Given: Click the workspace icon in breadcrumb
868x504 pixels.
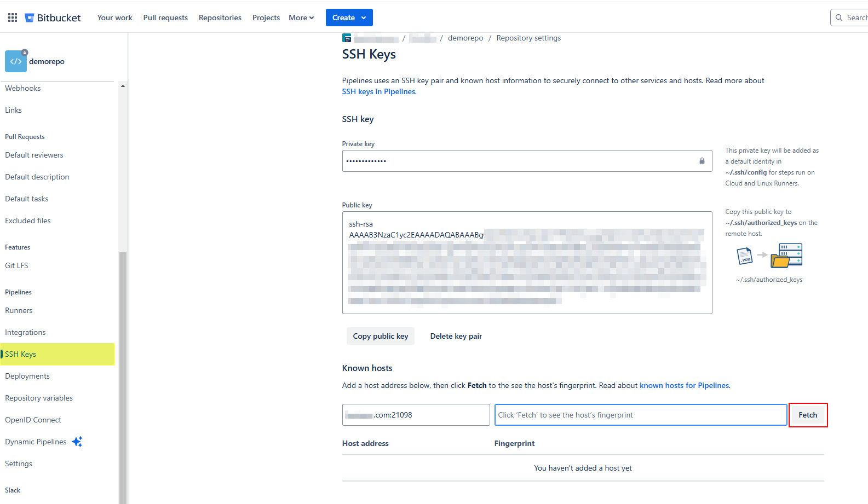Looking at the screenshot, I should pyautogui.click(x=347, y=38).
